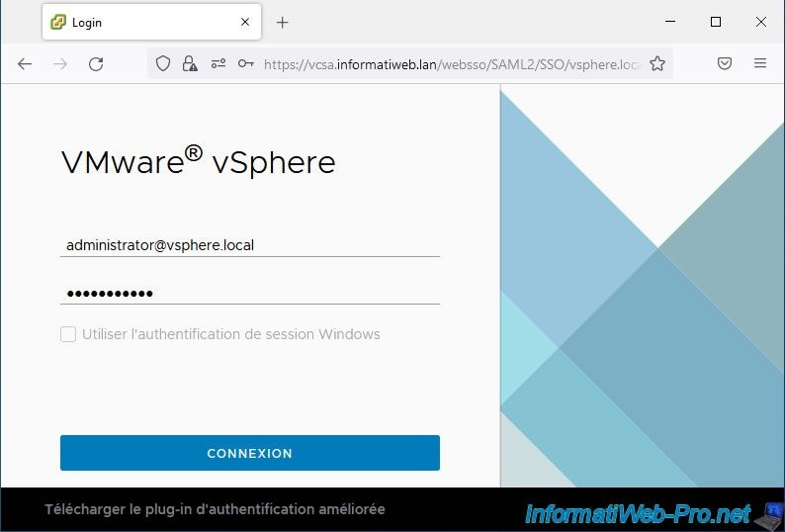The height and width of the screenshot is (532, 785).
Task: Click the browser Back arrow
Action: pyautogui.click(x=25, y=63)
